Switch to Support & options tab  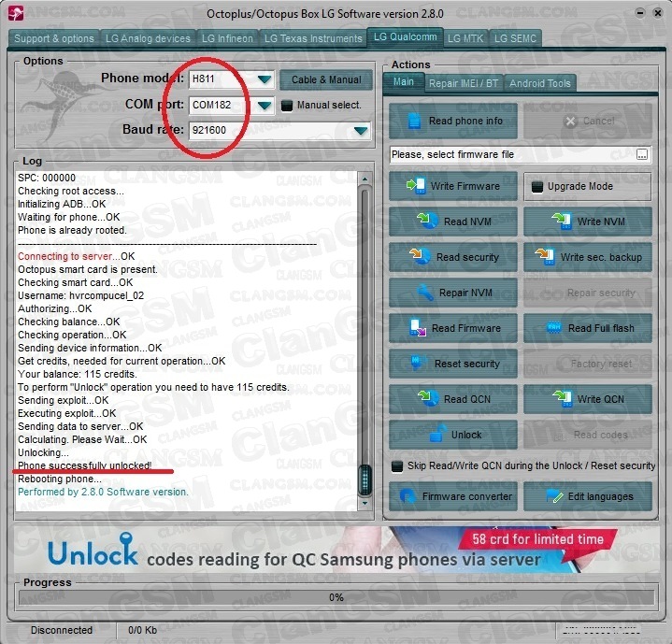click(x=54, y=38)
